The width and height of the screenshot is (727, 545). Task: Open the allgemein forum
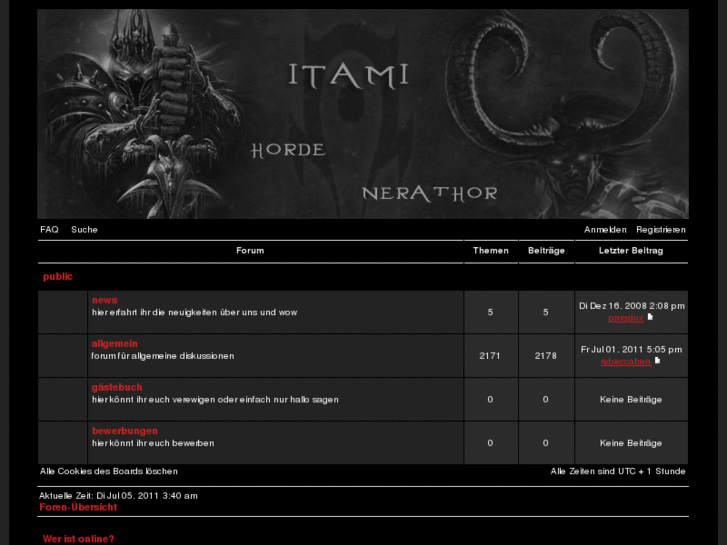(115, 344)
